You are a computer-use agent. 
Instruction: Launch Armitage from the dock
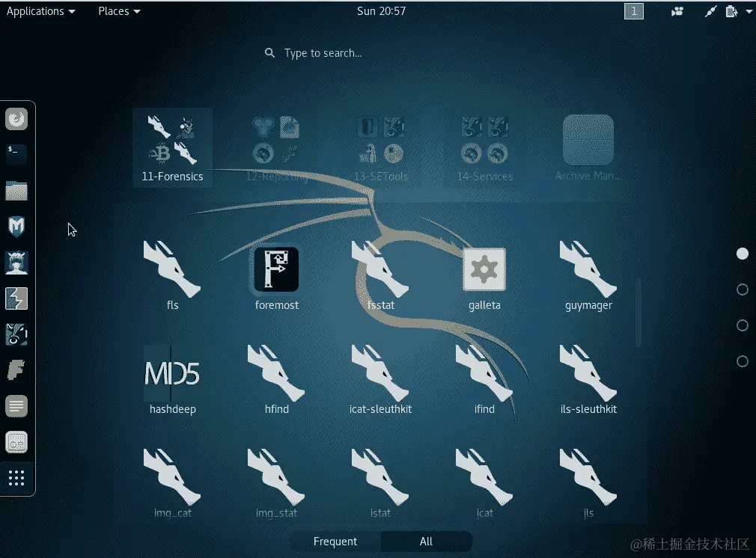(x=16, y=262)
